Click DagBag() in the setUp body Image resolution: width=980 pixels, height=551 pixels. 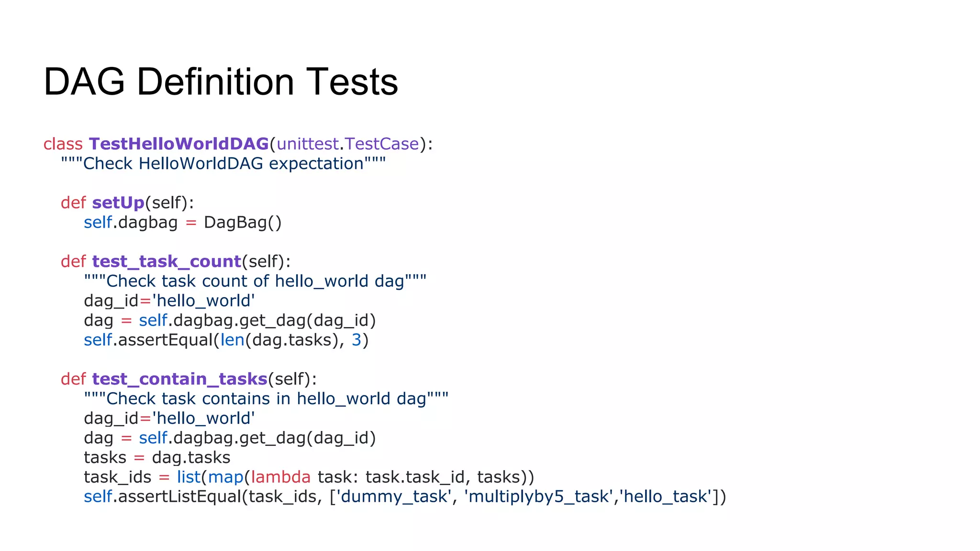click(x=243, y=222)
